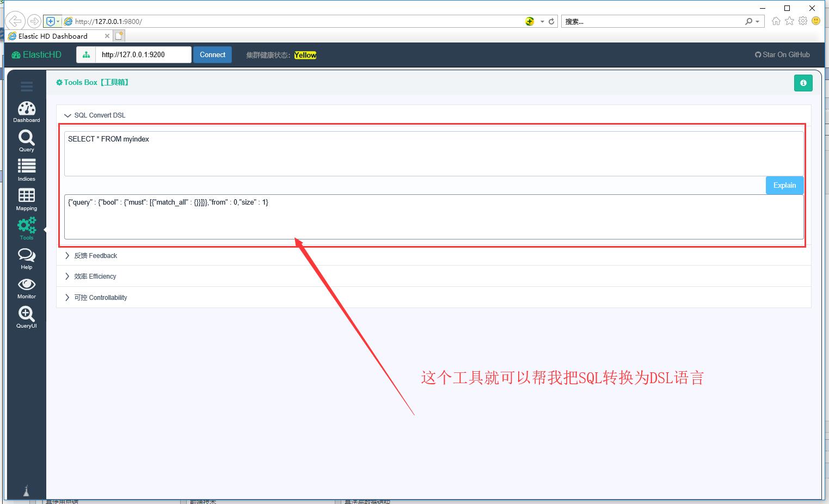Image resolution: width=829 pixels, height=504 pixels.
Task: Select the Tools gears icon
Action: (27, 229)
